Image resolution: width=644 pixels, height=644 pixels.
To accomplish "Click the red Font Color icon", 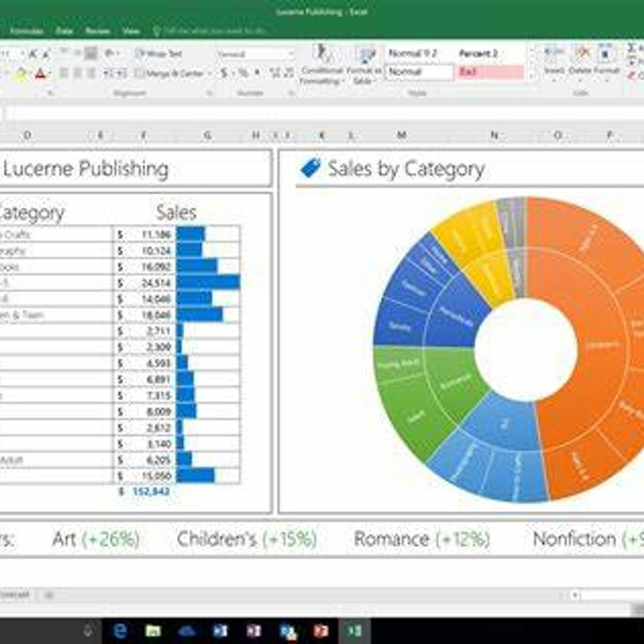I will [x=41, y=74].
